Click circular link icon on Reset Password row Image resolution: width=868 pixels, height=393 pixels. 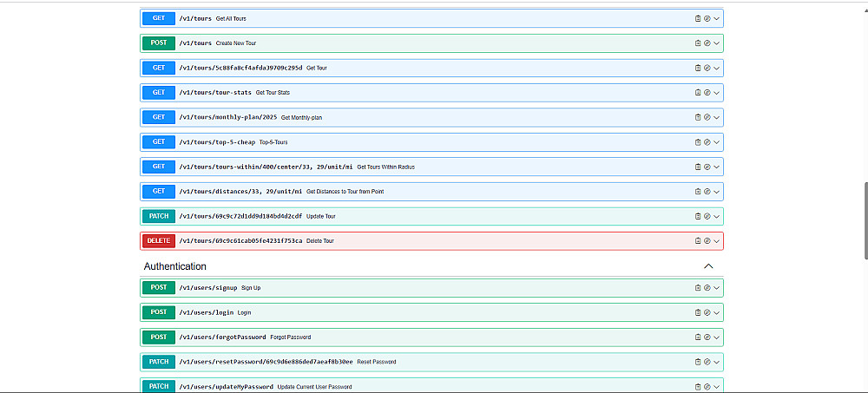point(707,362)
